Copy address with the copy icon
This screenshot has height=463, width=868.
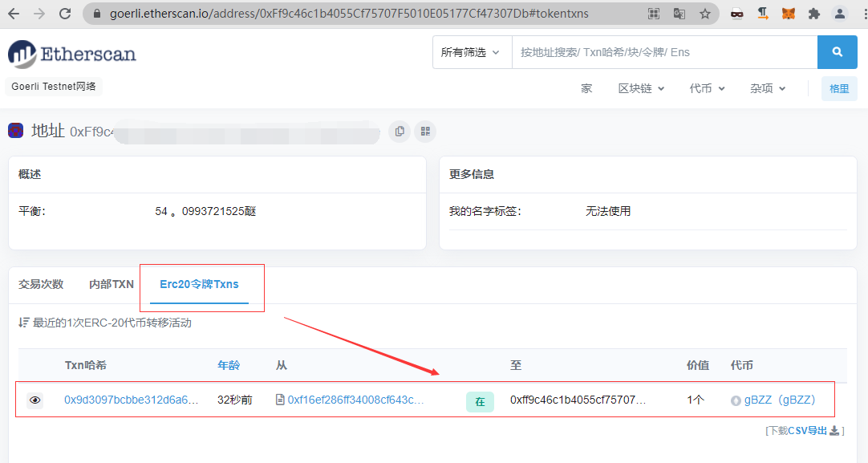tap(399, 132)
